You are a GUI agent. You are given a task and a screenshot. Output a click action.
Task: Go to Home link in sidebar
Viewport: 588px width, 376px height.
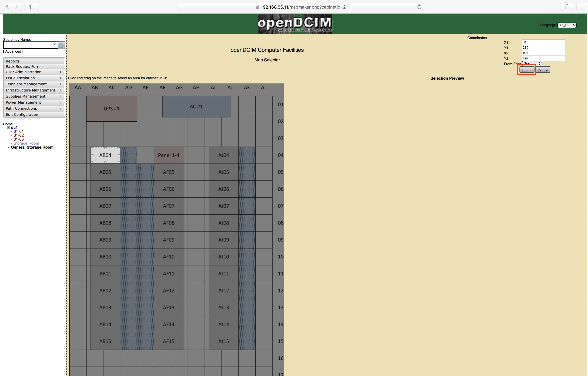click(x=8, y=124)
